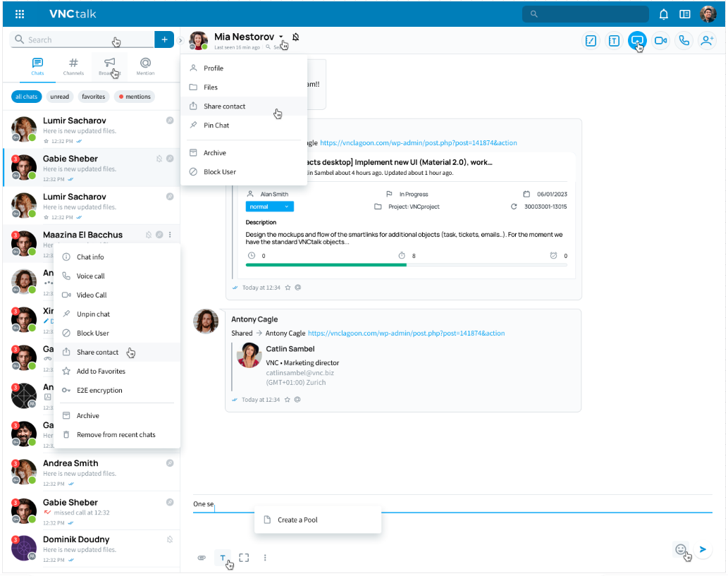The height and width of the screenshot is (576, 728).
Task: Switch to the Channels tab
Action: point(73,66)
